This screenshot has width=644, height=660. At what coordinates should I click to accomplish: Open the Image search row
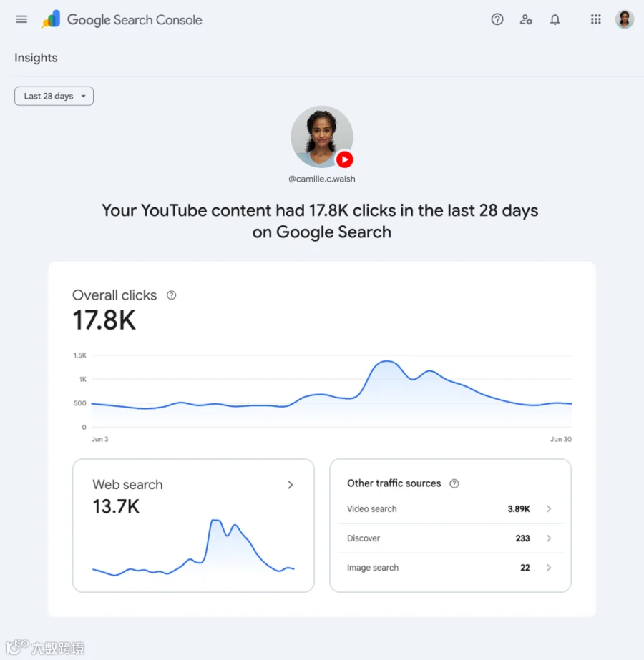pyautogui.click(x=450, y=568)
